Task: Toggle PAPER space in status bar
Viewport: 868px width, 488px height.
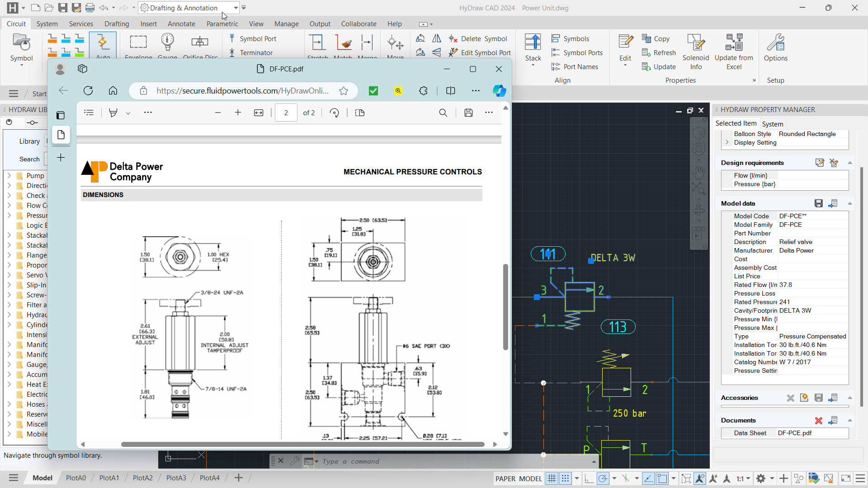Action: click(x=505, y=479)
